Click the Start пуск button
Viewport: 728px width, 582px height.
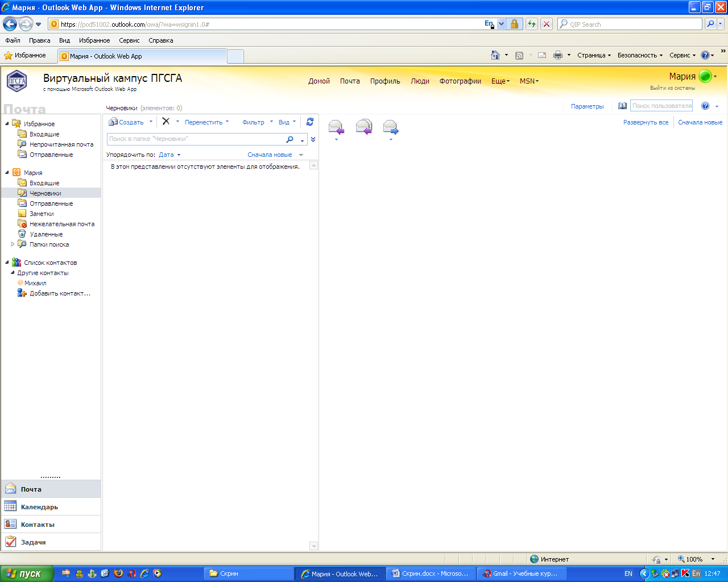(x=27, y=573)
